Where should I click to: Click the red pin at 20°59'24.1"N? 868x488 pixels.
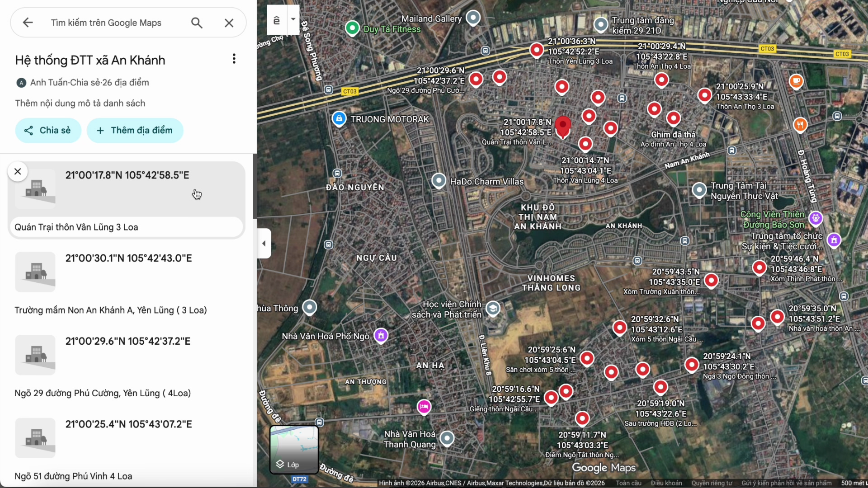coord(692,365)
